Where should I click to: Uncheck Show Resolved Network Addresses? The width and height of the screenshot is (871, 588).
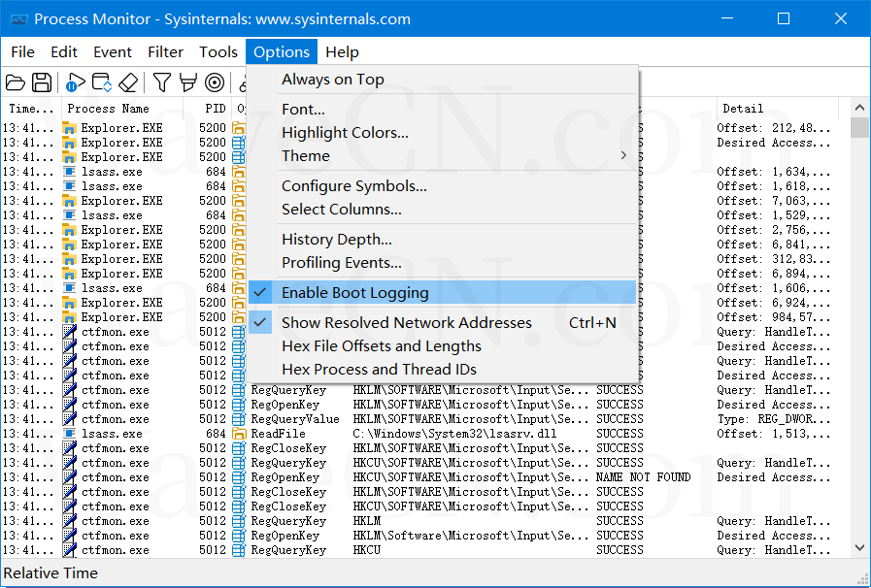(442, 322)
